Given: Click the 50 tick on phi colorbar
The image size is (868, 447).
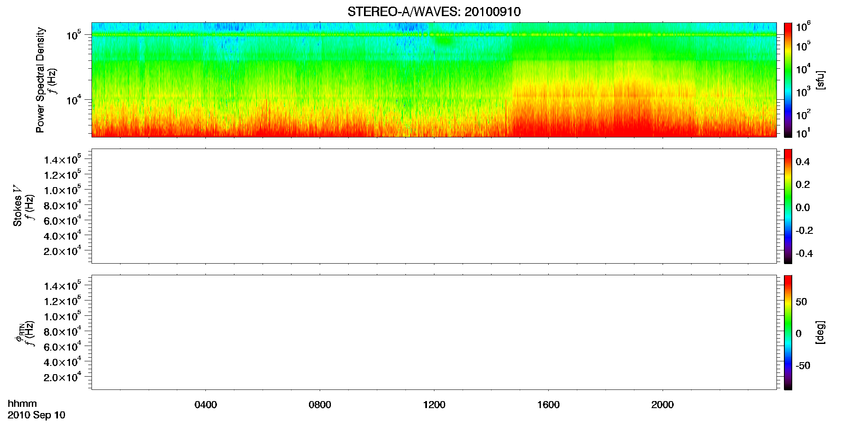Looking at the screenshot, I should click(801, 302).
